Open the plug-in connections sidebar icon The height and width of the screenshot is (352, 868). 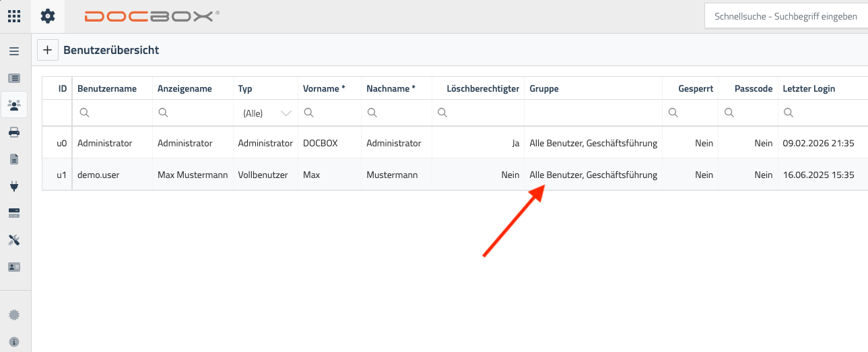pos(14,186)
